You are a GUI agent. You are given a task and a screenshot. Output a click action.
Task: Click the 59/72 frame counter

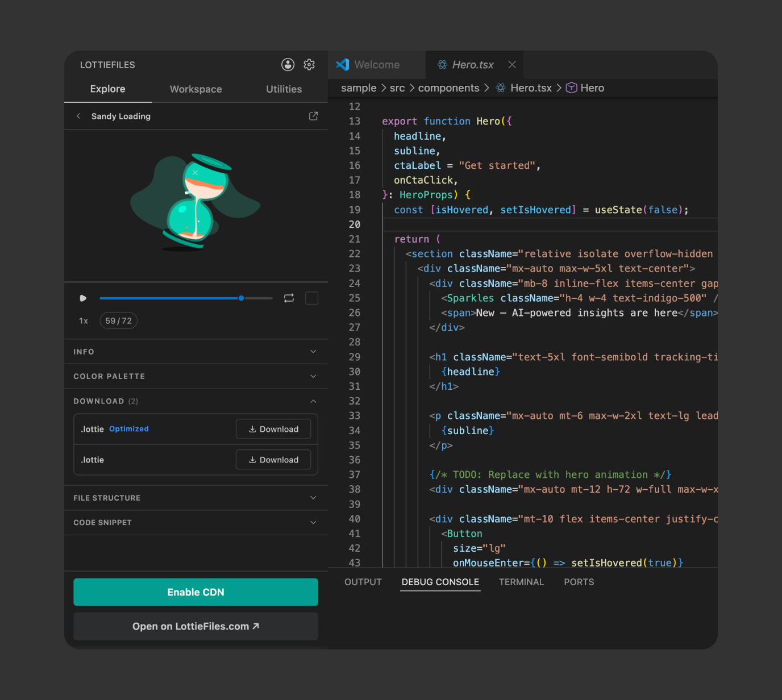tap(119, 321)
